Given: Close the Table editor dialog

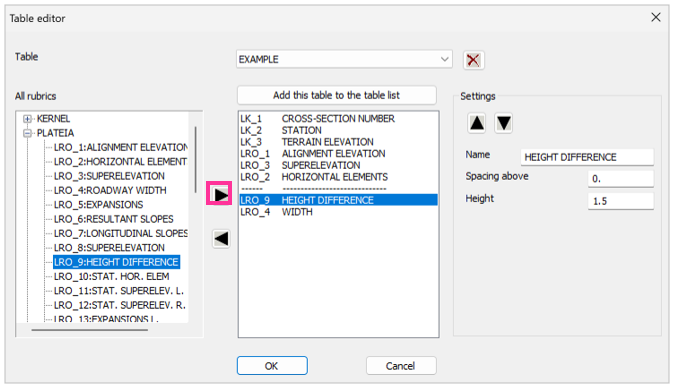Looking at the screenshot, I should 656,17.
